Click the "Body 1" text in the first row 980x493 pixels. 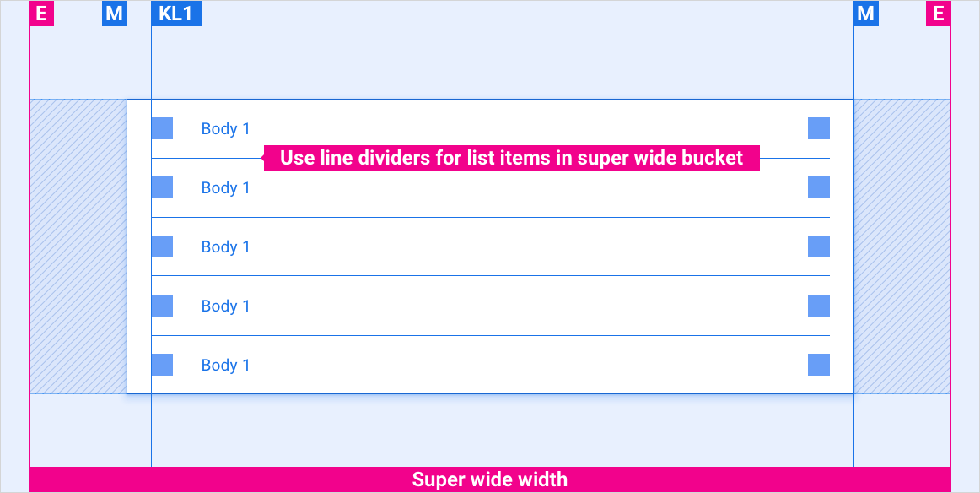tap(225, 129)
